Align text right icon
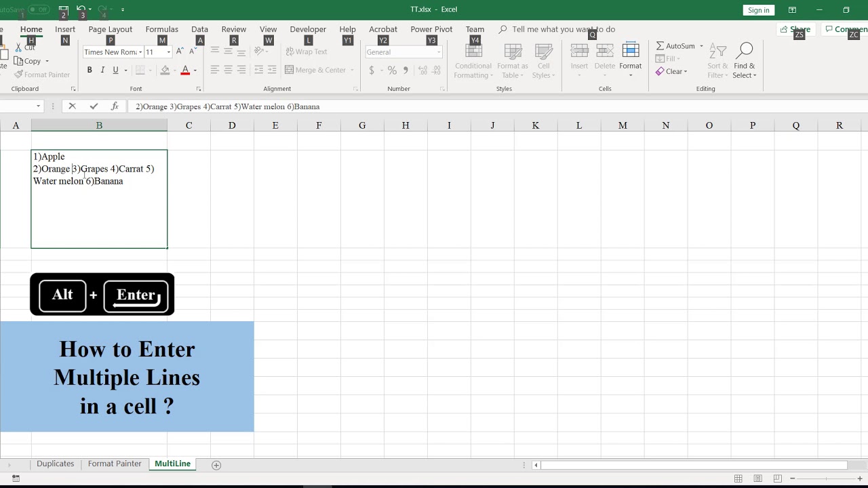The image size is (868, 488). coord(241,70)
